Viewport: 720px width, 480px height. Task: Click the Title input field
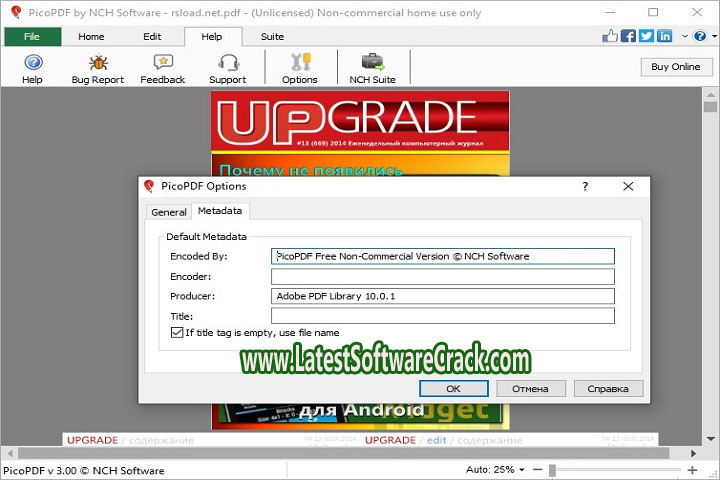443,316
